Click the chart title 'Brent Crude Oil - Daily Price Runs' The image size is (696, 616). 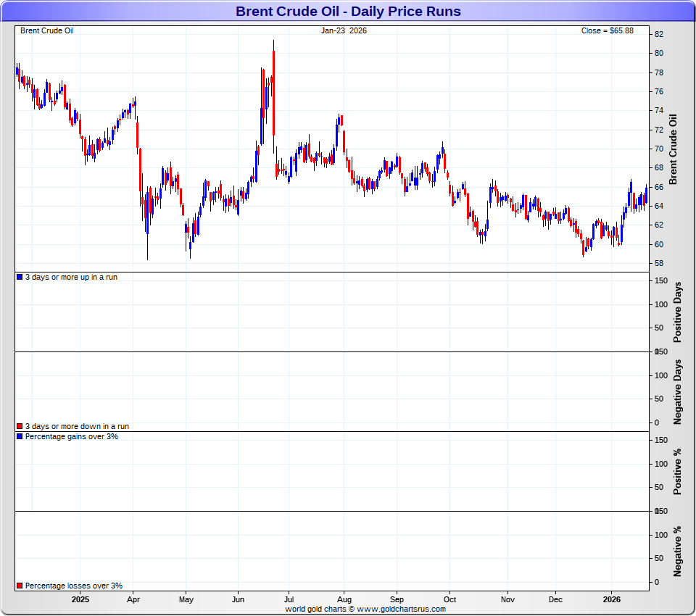coord(348,11)
